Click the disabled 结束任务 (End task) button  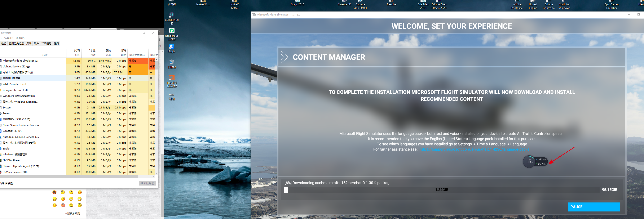tap(147, 183)
